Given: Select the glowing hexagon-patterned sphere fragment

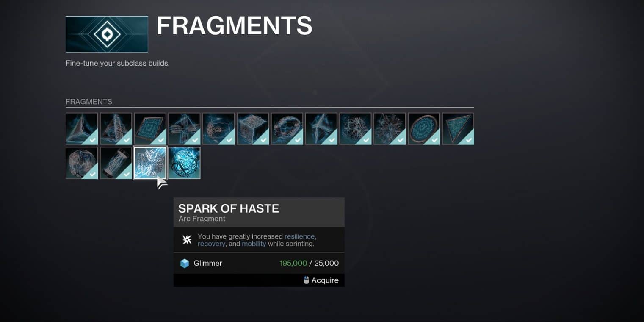Looking at the screenshot, I should coord(184,163).
